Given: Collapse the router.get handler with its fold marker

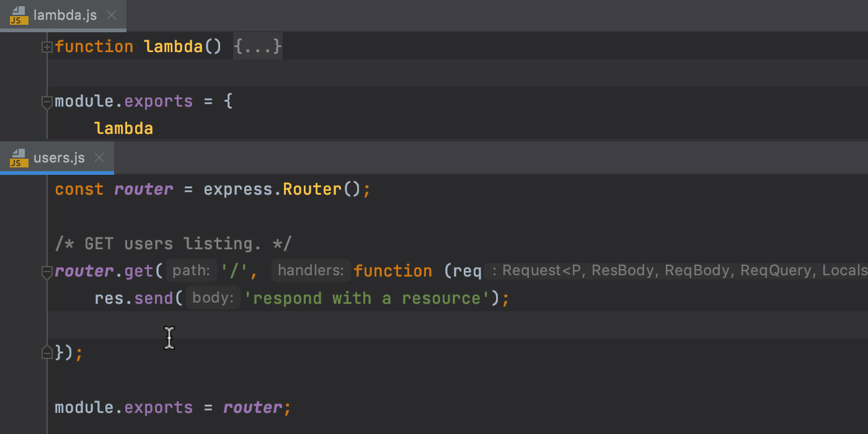Looking at the screenshot, I should click(46, 271).
